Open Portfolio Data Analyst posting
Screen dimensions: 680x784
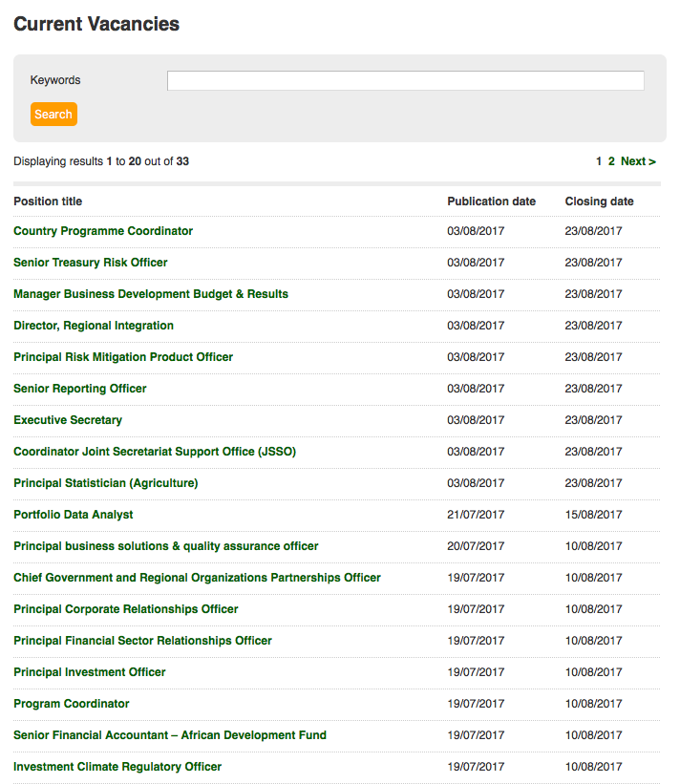tap(74, 515)
